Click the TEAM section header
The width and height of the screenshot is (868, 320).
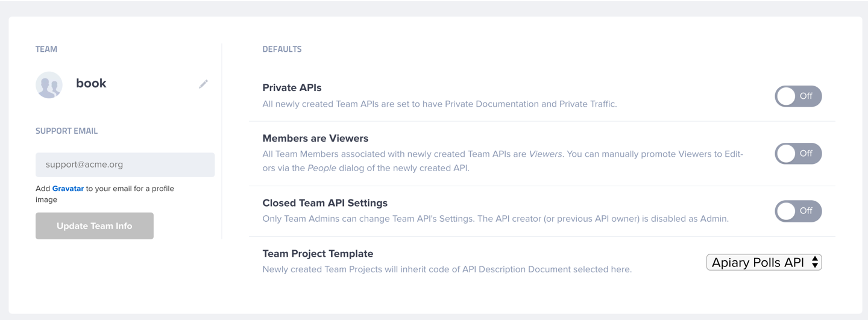tap(46, 49)
